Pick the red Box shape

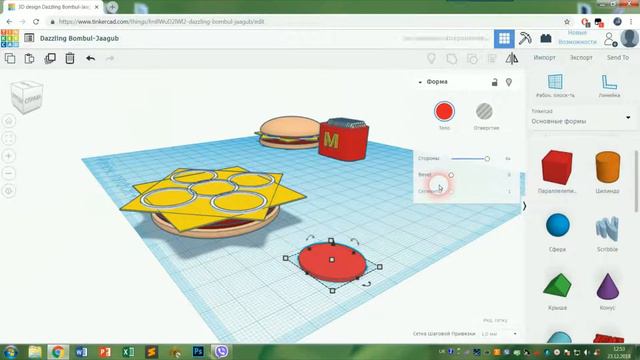(x=557, y=167)
